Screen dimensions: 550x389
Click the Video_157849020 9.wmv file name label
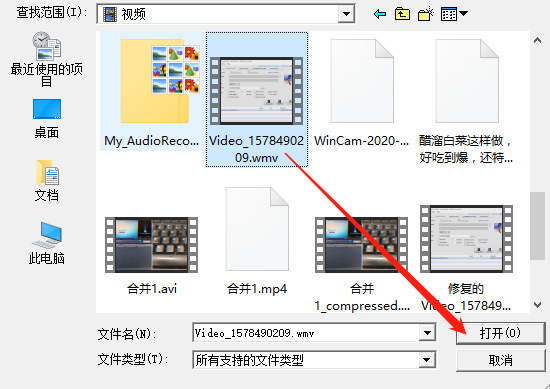point(256,149)
